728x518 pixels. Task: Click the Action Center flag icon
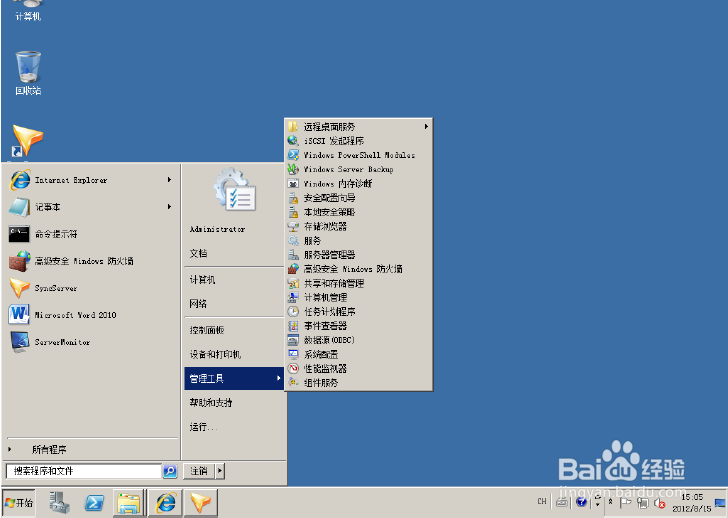(625, 502)
